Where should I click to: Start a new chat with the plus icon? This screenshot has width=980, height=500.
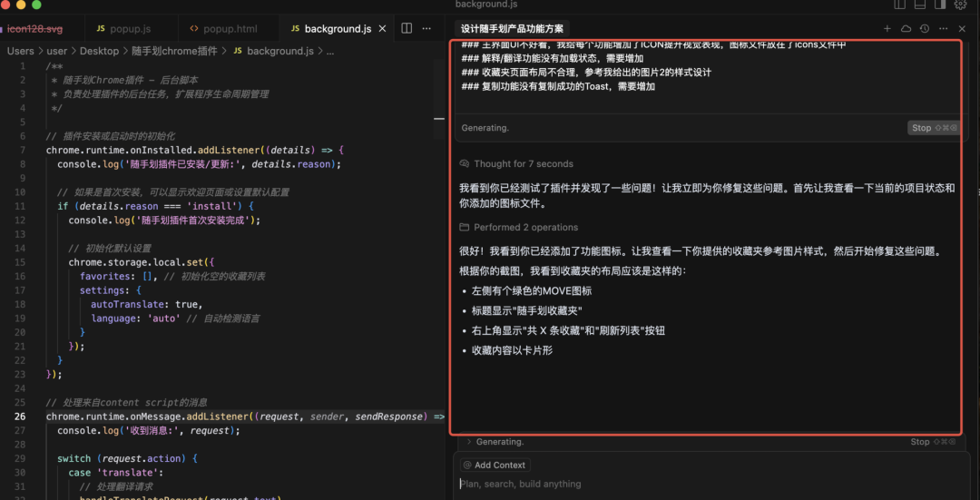click(887, 29)
